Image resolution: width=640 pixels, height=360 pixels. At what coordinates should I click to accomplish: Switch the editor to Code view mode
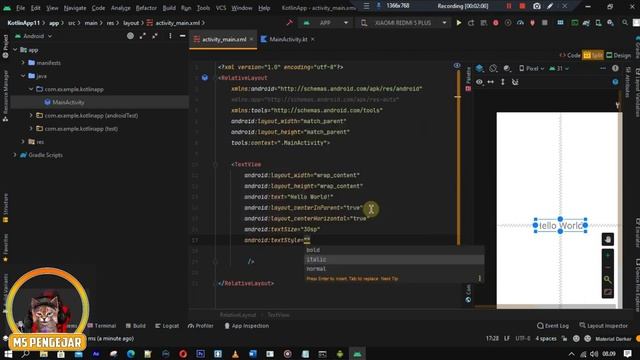point(570,56)
